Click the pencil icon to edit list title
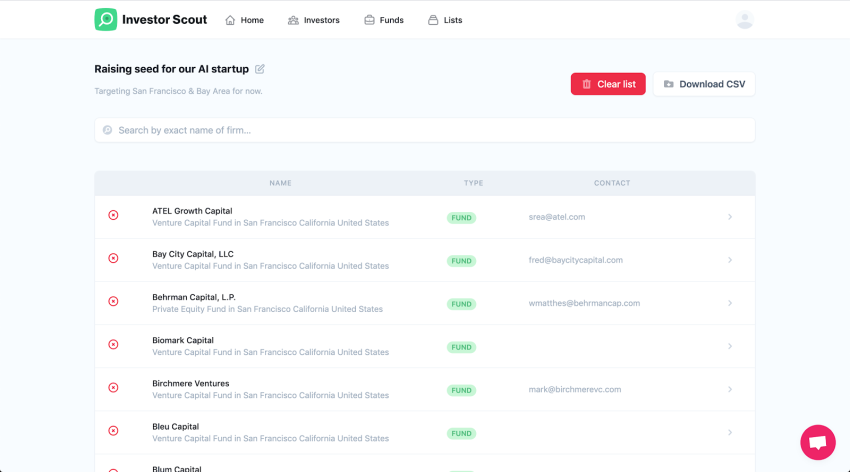The image size is (850, 472). click(x=260, y=69)
